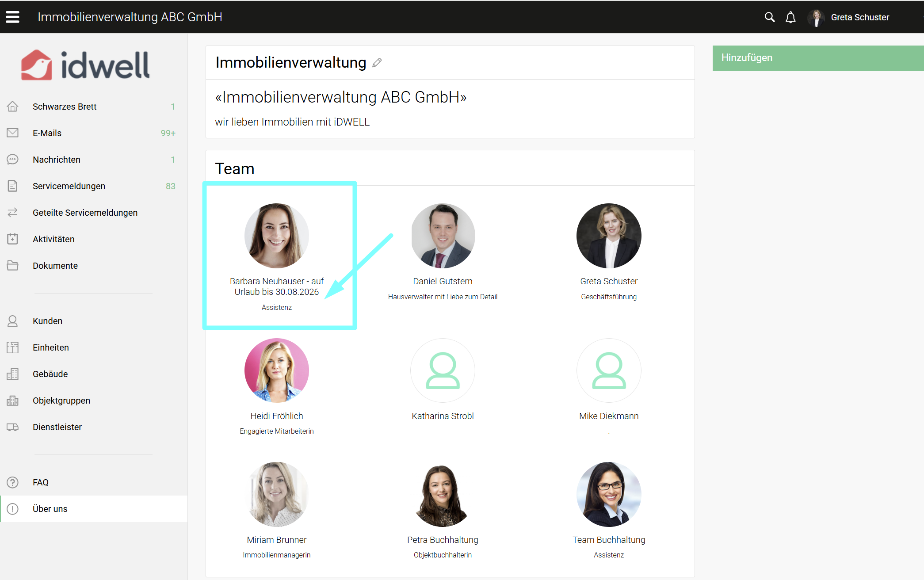Open the notifications bell icon
Image resolution: width=924 pixels, height=580 pixels.
tap(790, 17)
